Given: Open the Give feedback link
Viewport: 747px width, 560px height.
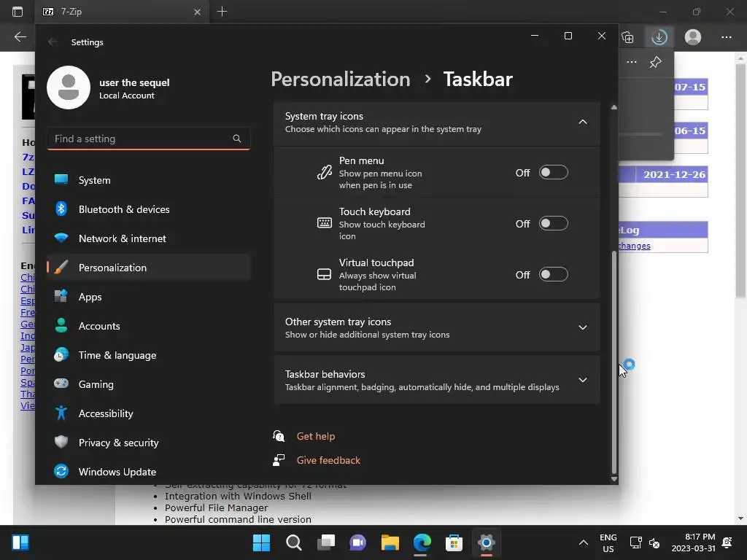Looking at the screenshot, I should point(328,461).
